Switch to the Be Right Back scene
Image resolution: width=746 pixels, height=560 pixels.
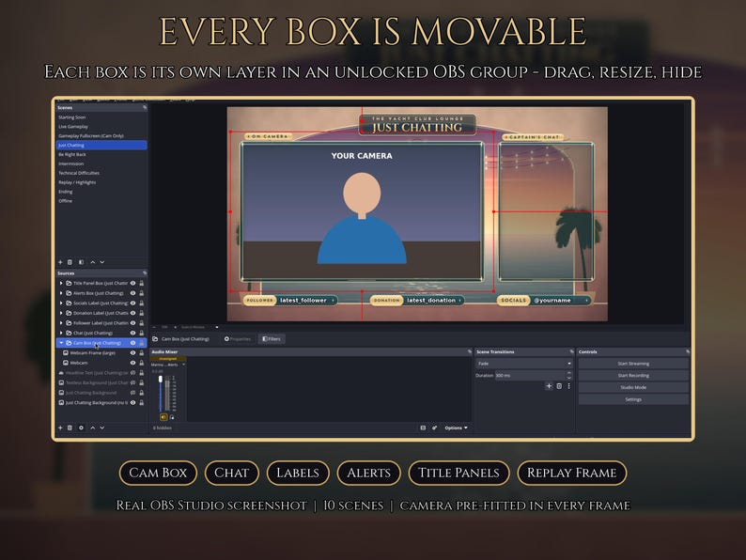(101, 155)
